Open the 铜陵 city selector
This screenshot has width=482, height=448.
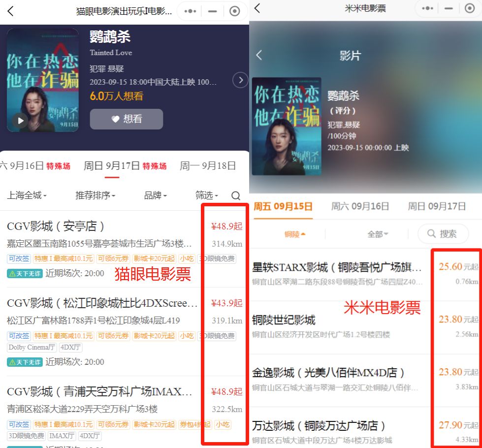coord(295,234)
